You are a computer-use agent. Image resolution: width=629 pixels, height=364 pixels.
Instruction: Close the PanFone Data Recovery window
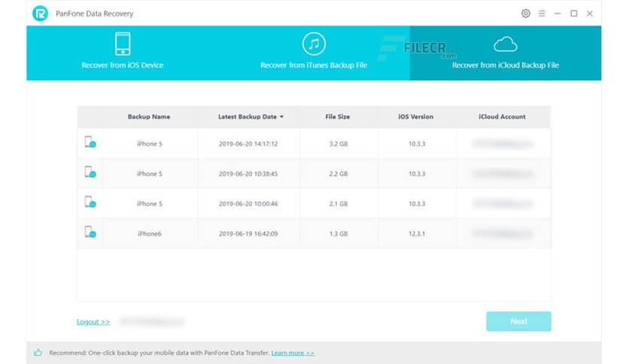coord(590,14)
